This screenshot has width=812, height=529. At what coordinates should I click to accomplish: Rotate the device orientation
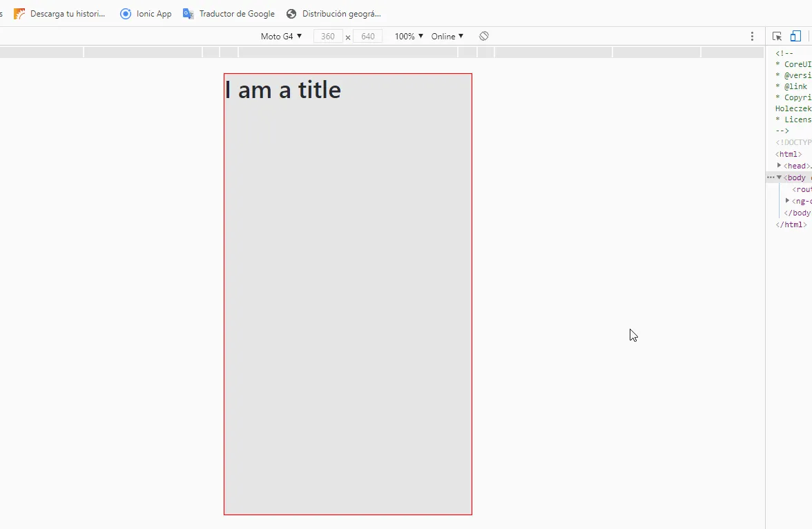483,36
